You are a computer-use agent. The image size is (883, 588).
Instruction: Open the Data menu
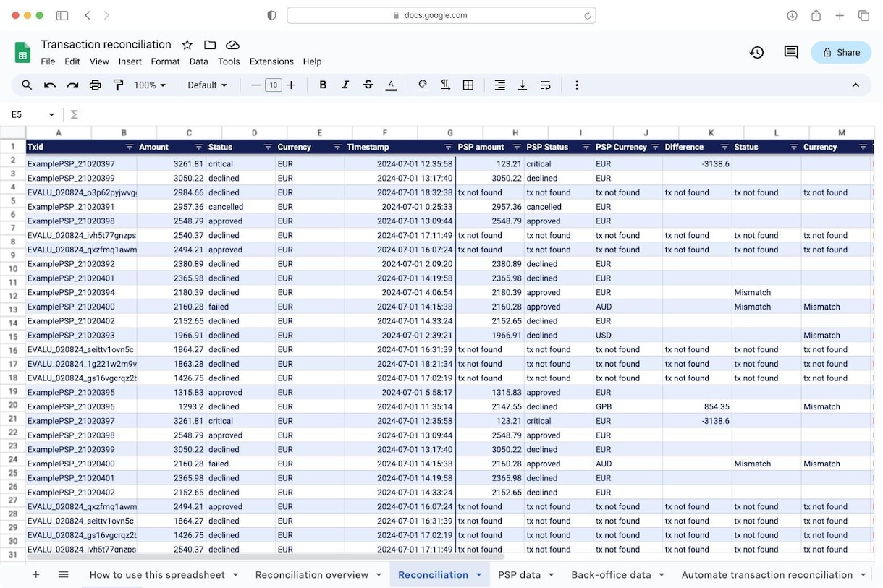199,61
